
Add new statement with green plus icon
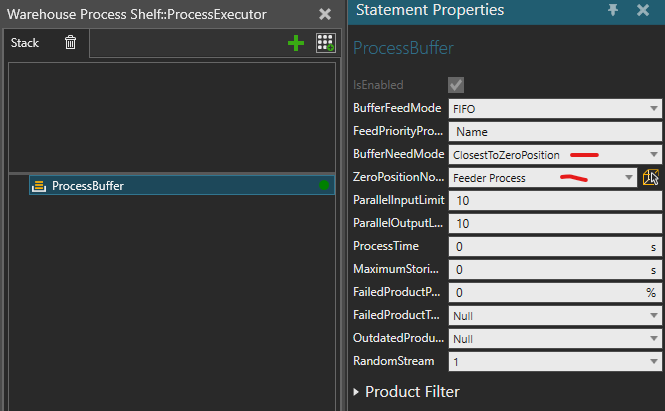tap(296, 43)
